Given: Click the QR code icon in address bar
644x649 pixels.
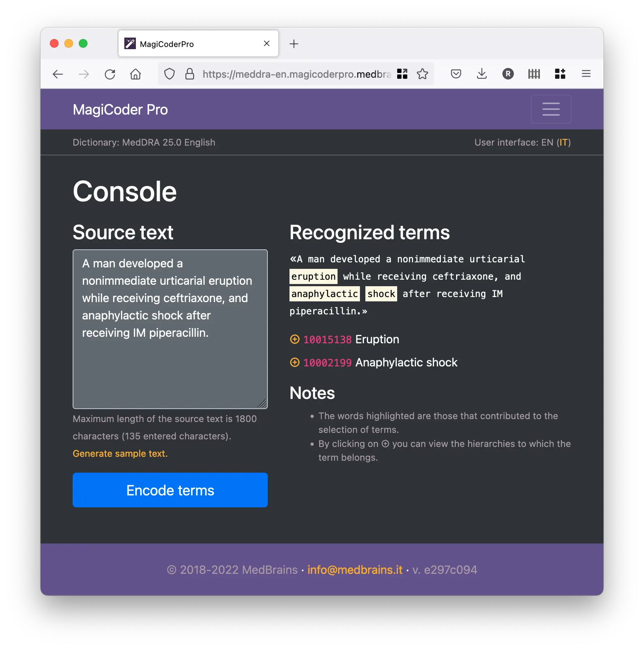Looking at the screenshot, I should (x=402, y=74).
